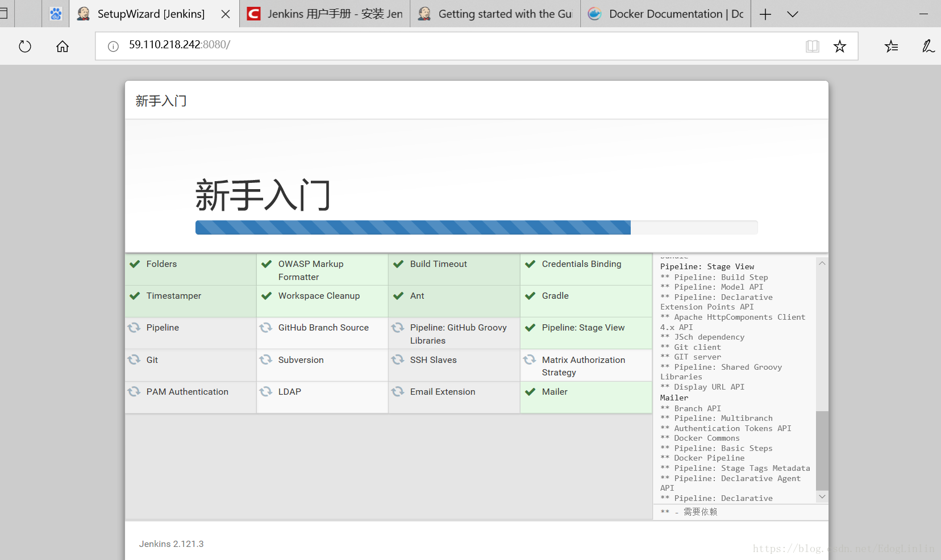Click the pinned Baidu paw tab

(56, 14)
